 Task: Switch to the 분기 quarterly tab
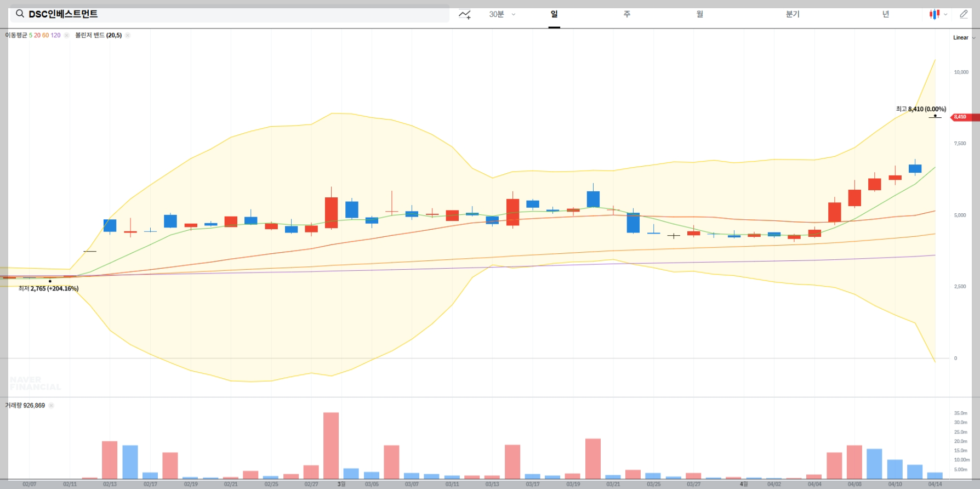coord(793,14)
